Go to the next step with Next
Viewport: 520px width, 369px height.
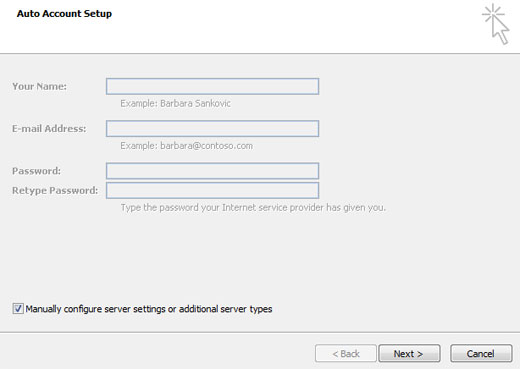409,353
